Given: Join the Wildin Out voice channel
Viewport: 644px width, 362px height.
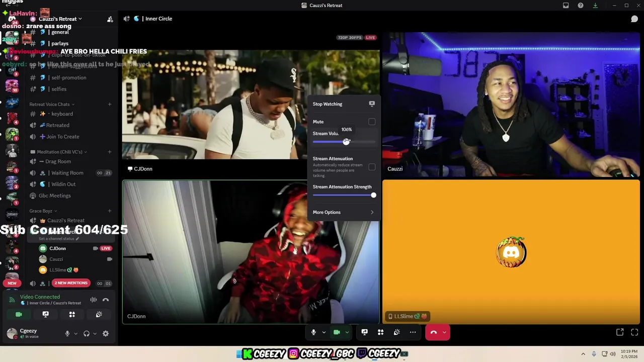Looking at the screenshot, I should click(x=70, y=184).
